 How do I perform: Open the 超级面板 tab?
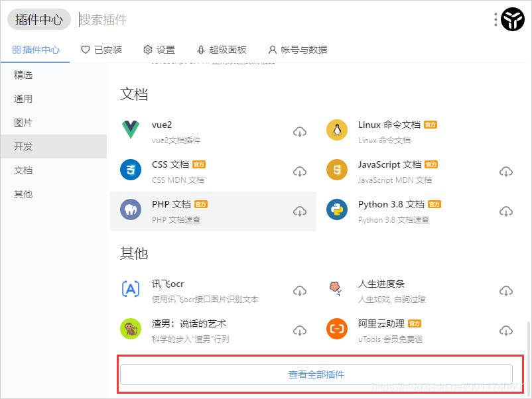point(222,50)
